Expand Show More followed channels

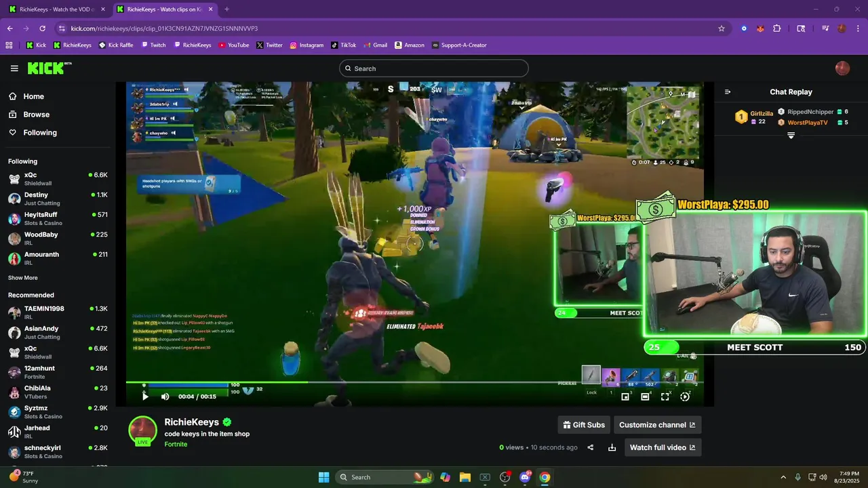point(23,278)
